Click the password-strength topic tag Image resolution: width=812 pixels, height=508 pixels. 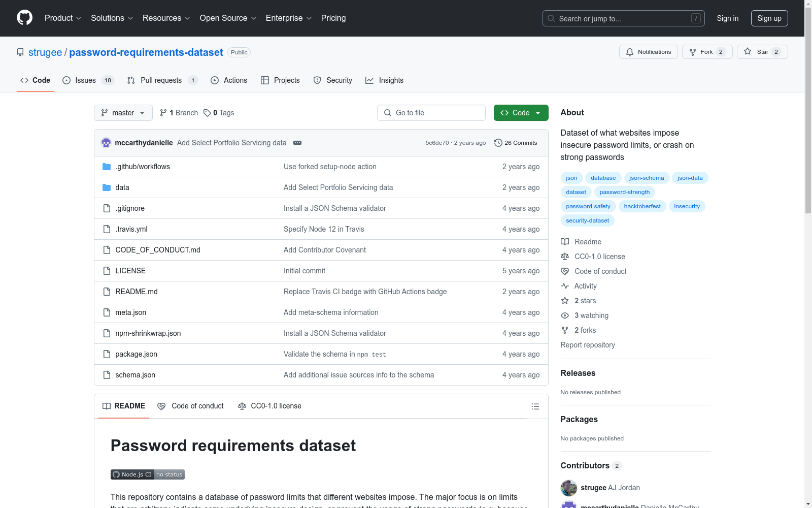[x=625, y=192]
